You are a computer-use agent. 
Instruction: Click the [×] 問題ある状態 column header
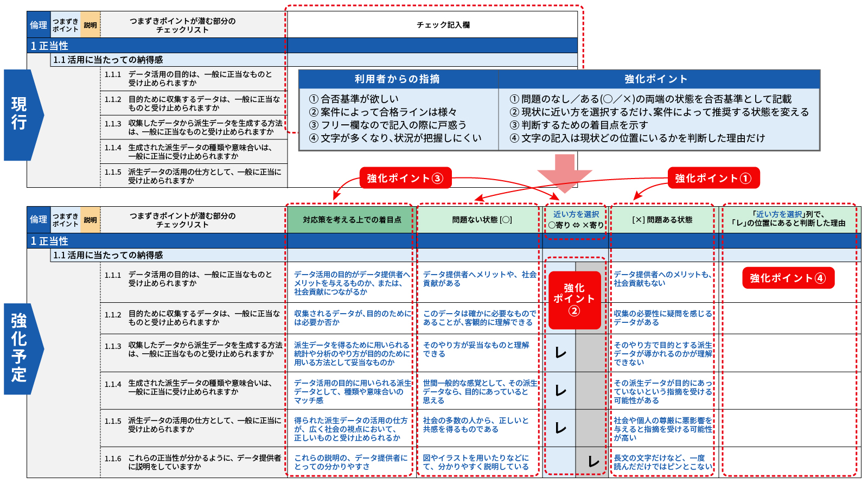click(x=663, y=220)
